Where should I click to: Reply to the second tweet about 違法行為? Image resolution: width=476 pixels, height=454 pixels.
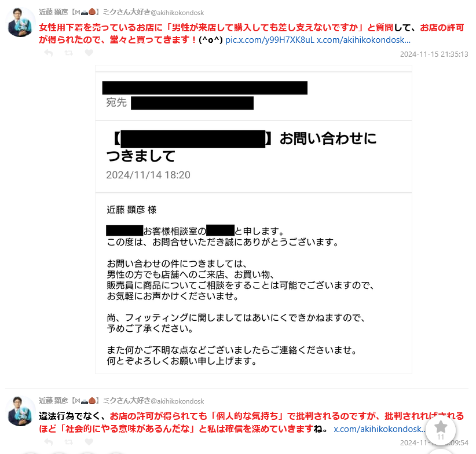coord(49,442)
